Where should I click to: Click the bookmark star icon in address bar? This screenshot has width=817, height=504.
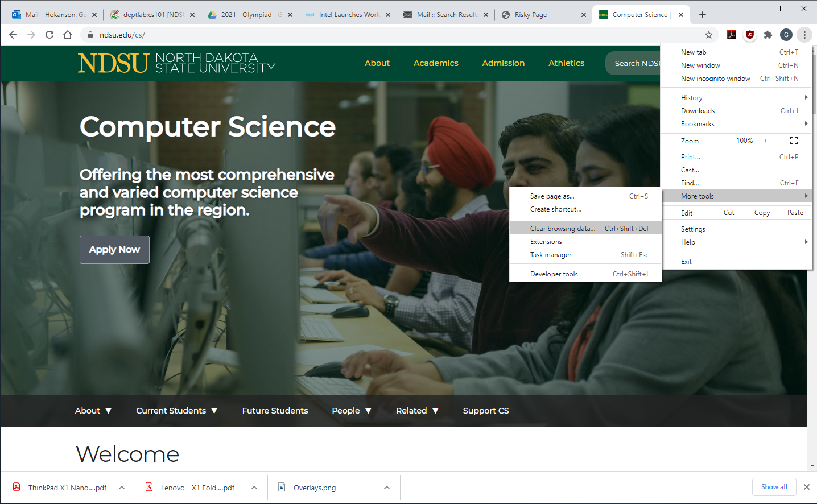(x=708, y=35)
